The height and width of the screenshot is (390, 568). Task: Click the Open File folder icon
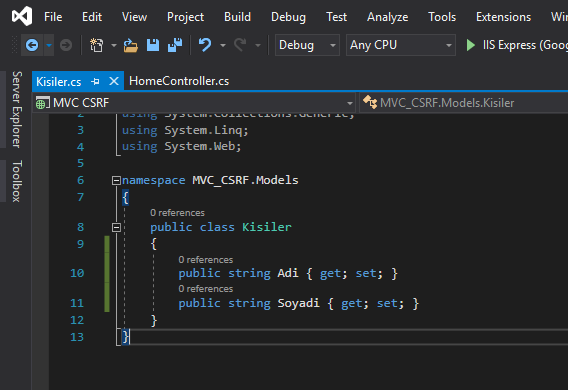tap(131, 46)
